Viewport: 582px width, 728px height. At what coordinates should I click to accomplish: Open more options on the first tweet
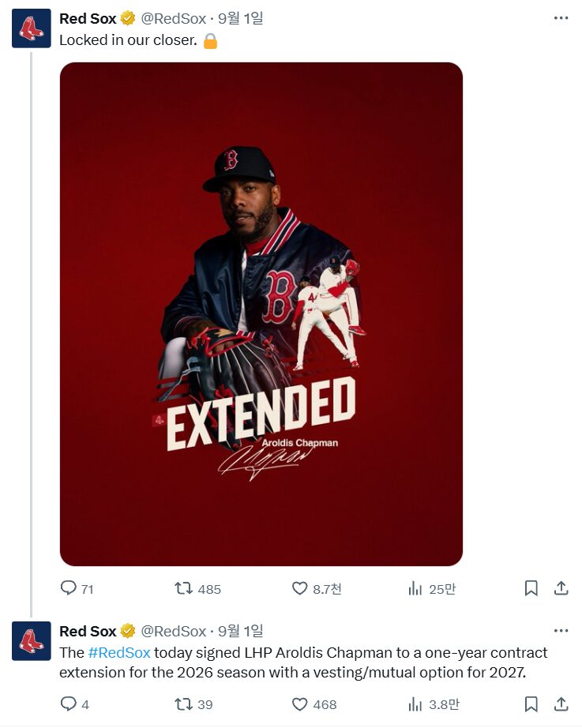[x=561, y=18]
